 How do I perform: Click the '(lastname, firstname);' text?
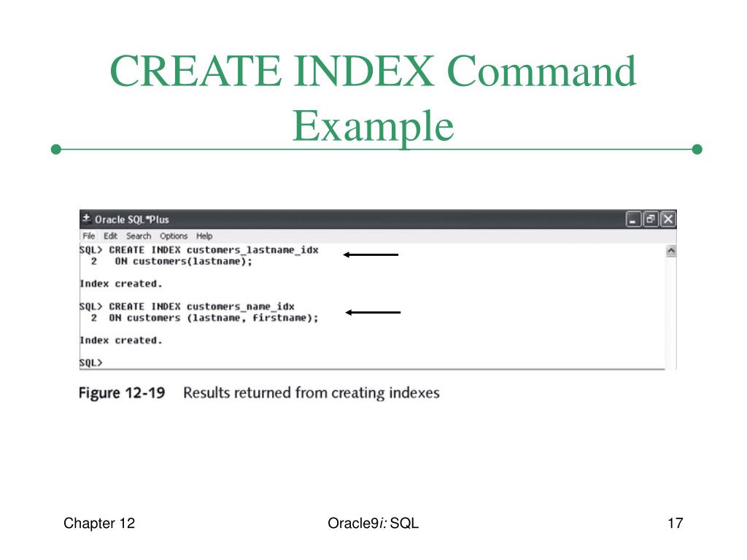coord(252,318)
